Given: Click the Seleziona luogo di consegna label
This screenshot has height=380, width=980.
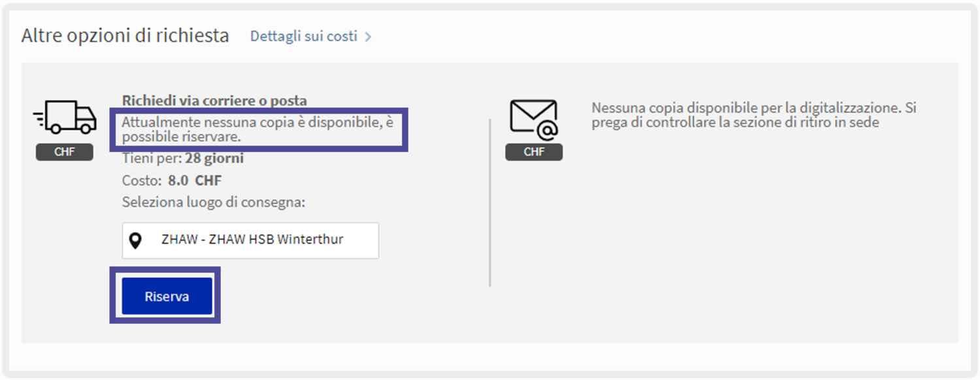Looking at the screenshot, I should [214, 202].
